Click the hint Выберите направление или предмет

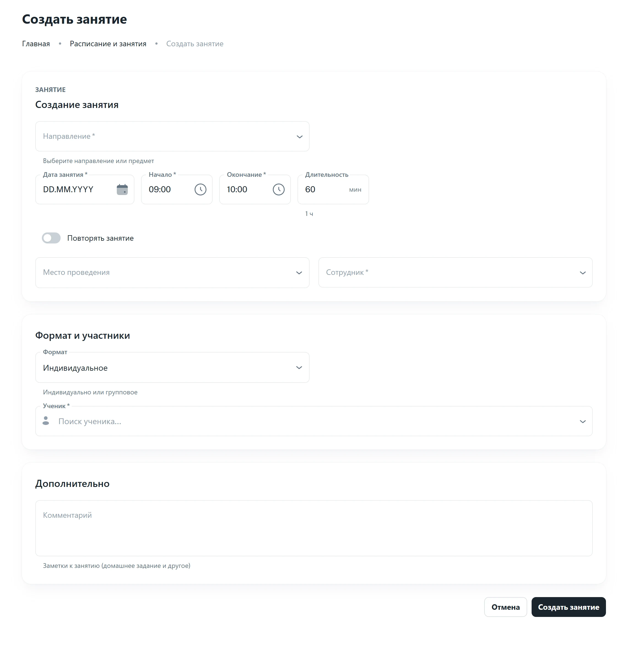pyautogui.click(x=98, y=161)
